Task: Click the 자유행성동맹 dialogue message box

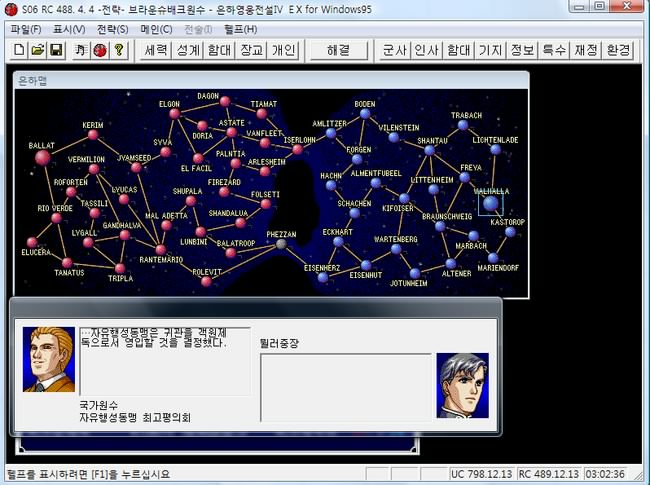Action: tap(165, 361)
